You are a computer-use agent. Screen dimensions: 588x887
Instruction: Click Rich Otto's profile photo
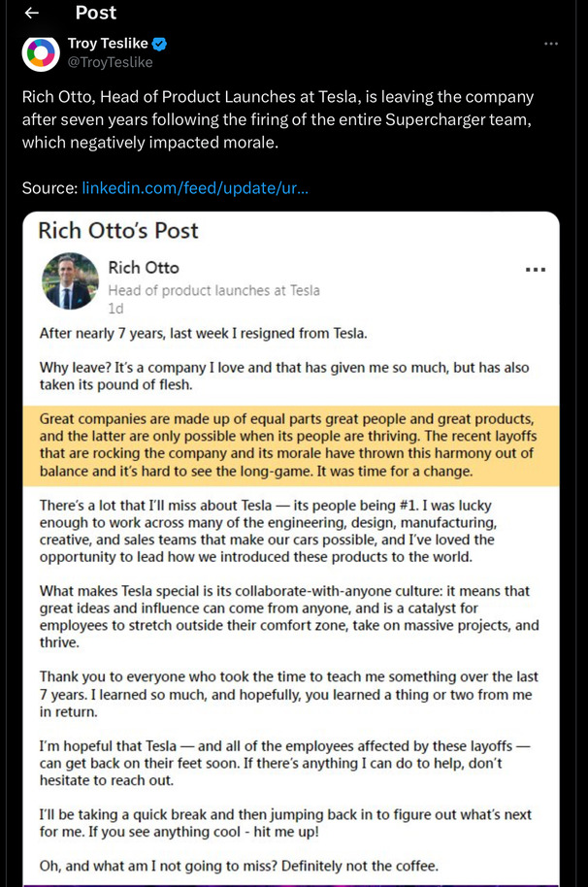click(x=70, y=280)
